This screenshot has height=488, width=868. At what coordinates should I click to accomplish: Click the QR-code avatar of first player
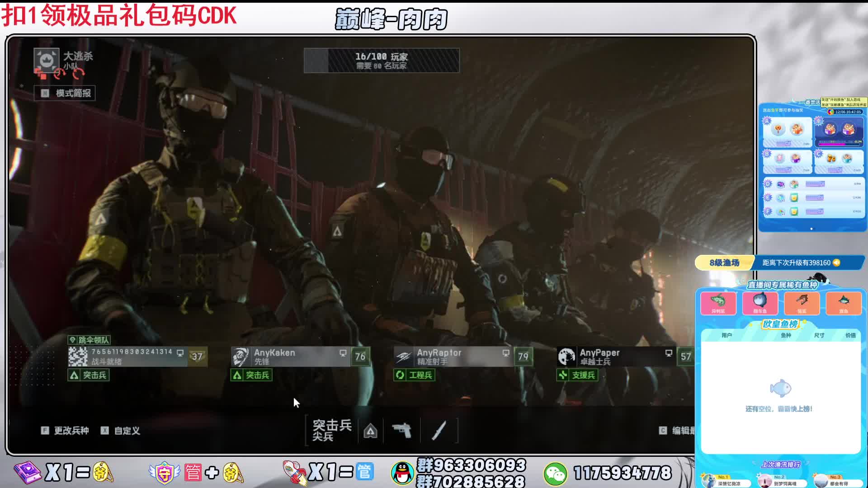[x=78, y=357]
